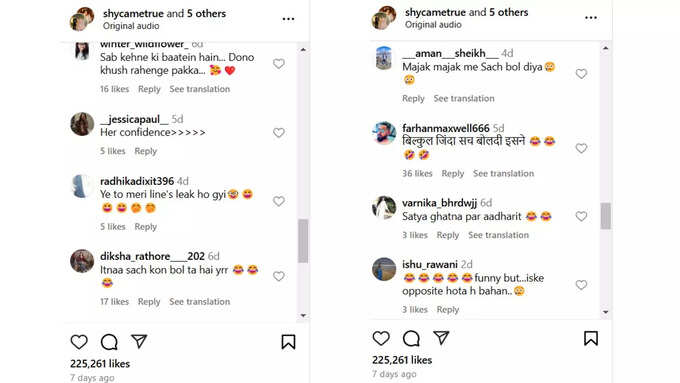This screenshot has height=383, width=680.
Task: Bookmark the post in left panel
Action: (288, 342)
